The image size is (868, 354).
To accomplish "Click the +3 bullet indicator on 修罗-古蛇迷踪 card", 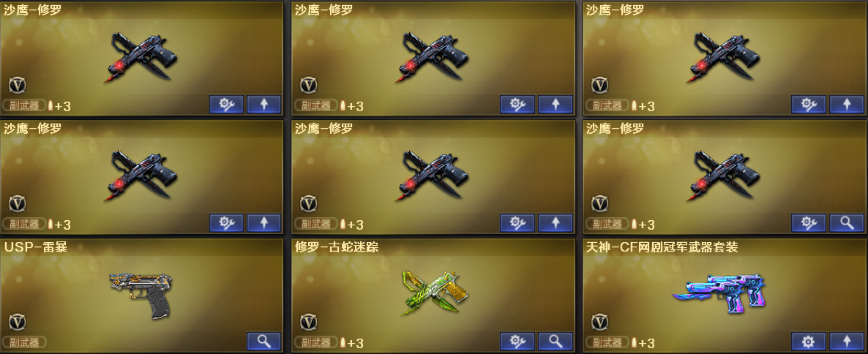I will click(x=351, y=343).
